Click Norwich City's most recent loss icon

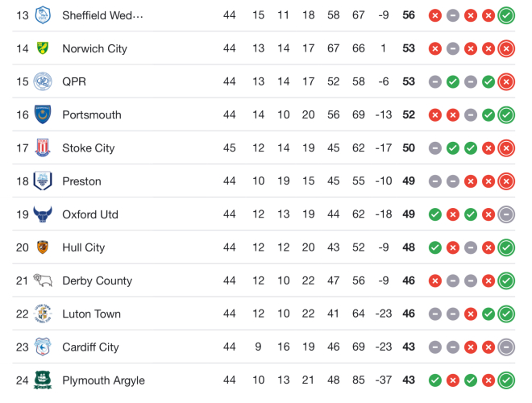click(506, 48)
